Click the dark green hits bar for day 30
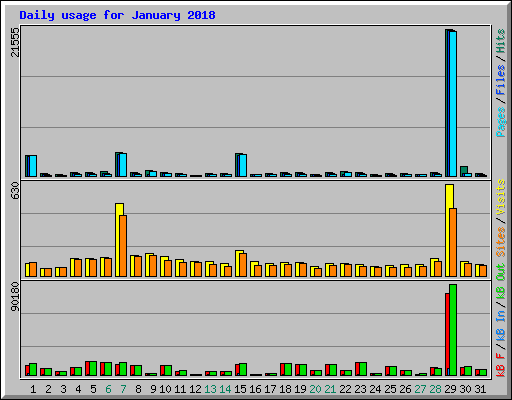Image resolution: width=512 pixels, height=400 pixels. pos(464,170)
